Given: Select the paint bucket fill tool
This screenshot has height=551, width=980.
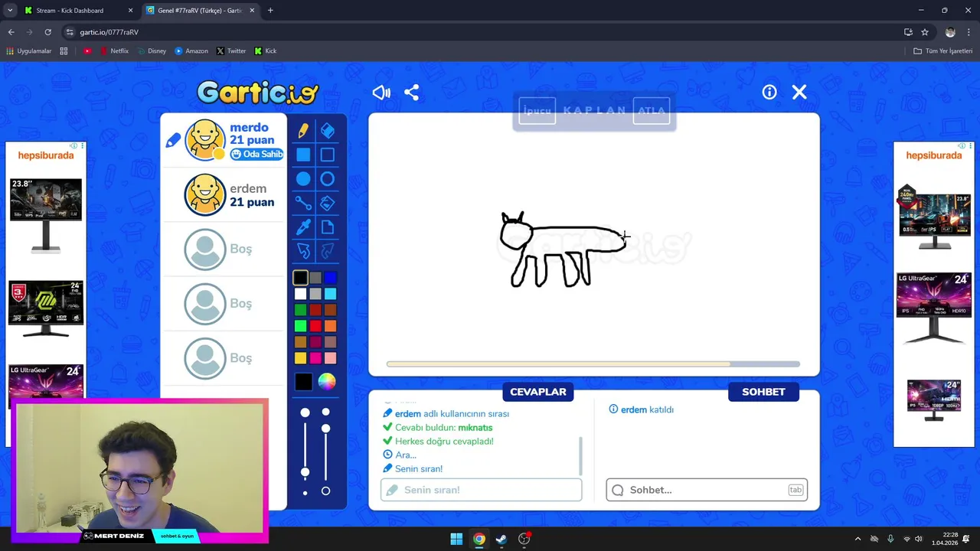Looking at the screenshot, I should click(328, 204).
